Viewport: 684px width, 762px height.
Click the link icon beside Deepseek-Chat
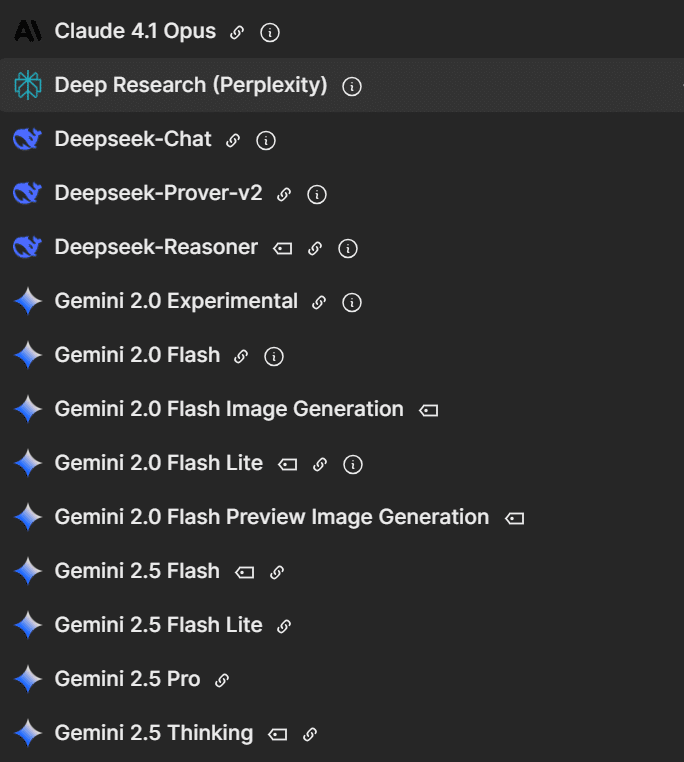tap(233, 140)
